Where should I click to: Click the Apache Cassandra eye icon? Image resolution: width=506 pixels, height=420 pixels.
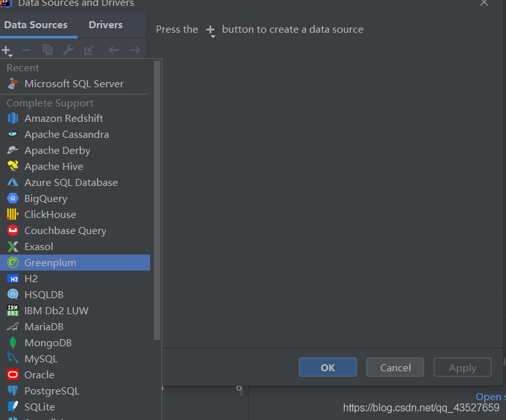13,134
